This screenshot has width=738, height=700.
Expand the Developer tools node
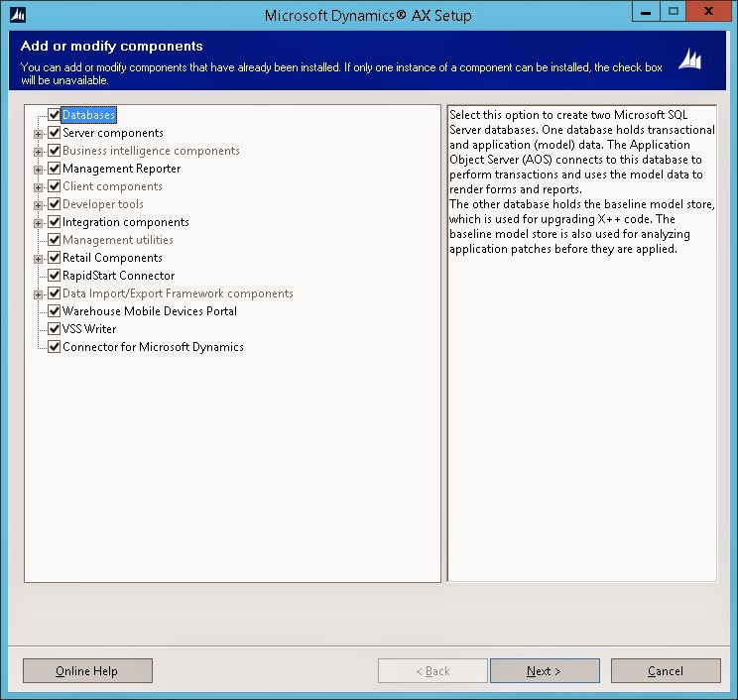pyautogui.click(x=38, y=205)
